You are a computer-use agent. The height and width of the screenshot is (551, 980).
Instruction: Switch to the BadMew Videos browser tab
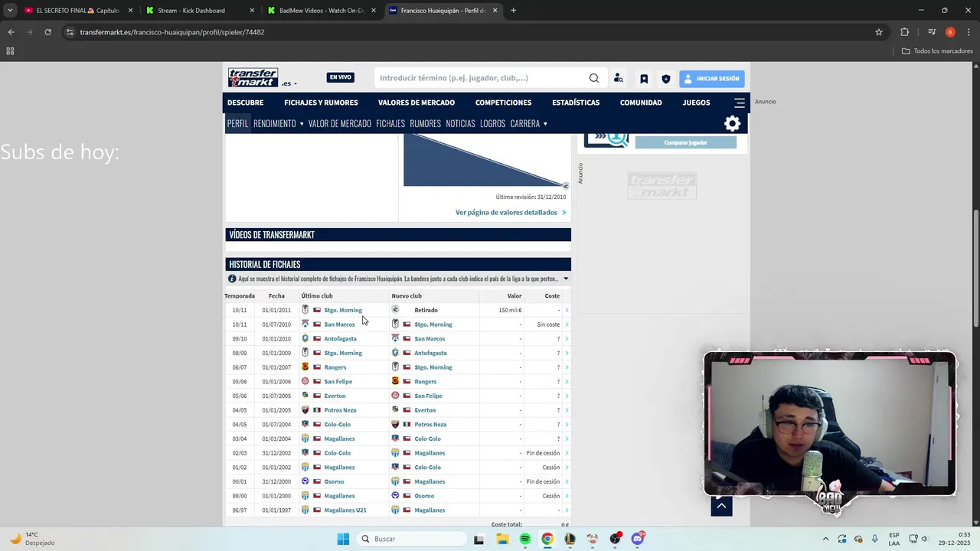coord(322,11)
